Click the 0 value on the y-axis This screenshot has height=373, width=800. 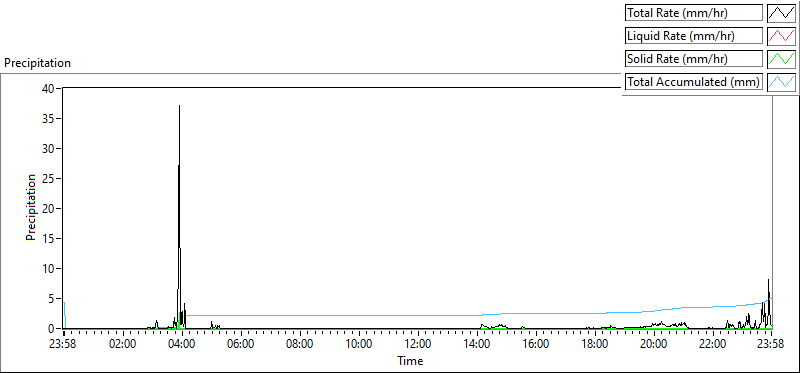coord(52,329)
